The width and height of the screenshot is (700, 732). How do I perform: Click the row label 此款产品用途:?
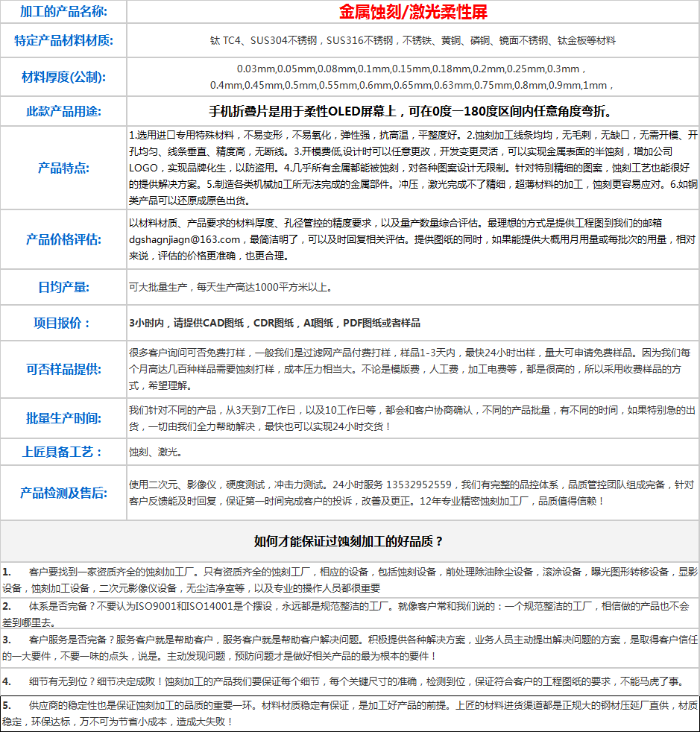tap(63, 112)
